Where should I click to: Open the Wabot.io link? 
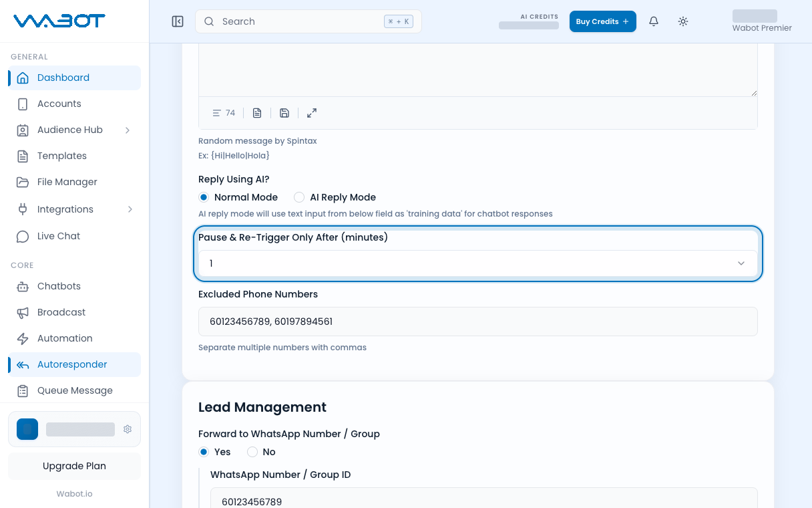point(74,494)
